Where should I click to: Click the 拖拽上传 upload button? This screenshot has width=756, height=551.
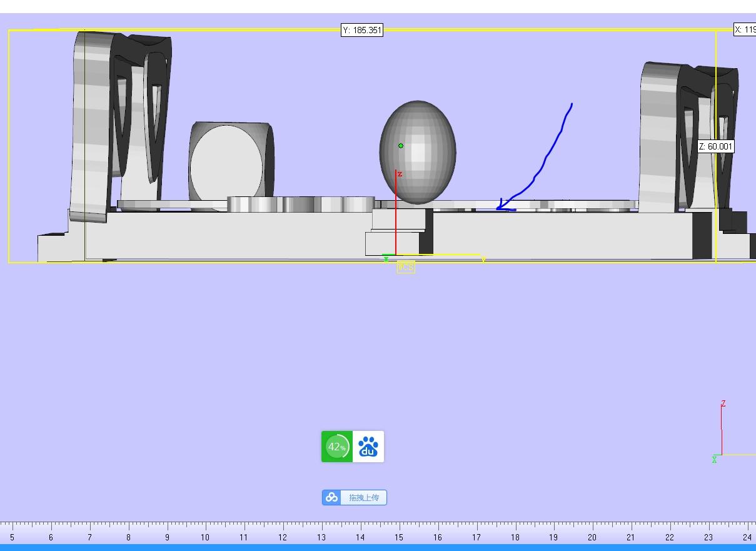pyautogui.click(x=355, y=497)
